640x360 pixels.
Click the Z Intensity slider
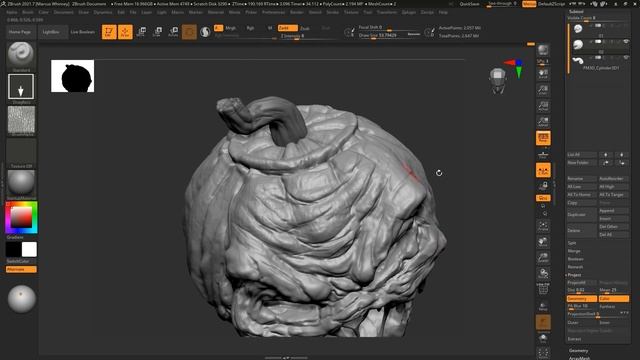pyautogui.click(x=308, y=36)
